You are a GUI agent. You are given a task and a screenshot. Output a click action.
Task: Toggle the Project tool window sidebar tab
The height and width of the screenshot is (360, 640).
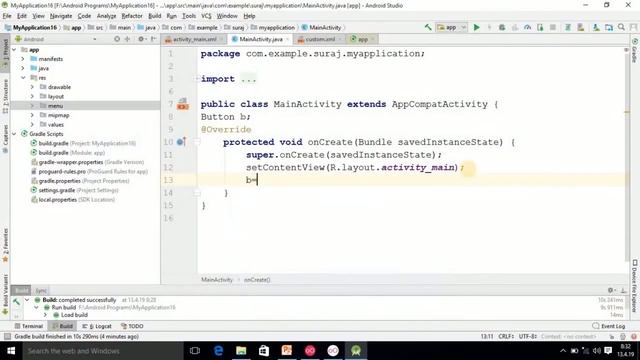tap(5, 54)
